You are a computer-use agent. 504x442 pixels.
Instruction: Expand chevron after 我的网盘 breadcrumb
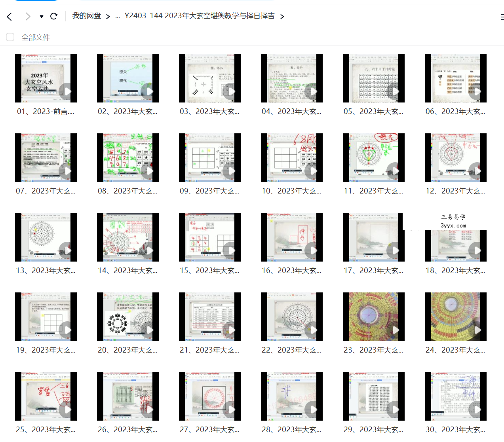click(108, 16)
